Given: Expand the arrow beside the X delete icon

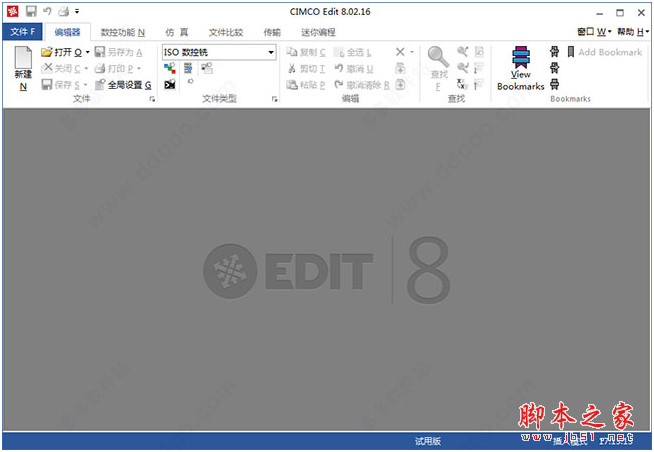Looking at the screenshot, I should tap(412, 53).
